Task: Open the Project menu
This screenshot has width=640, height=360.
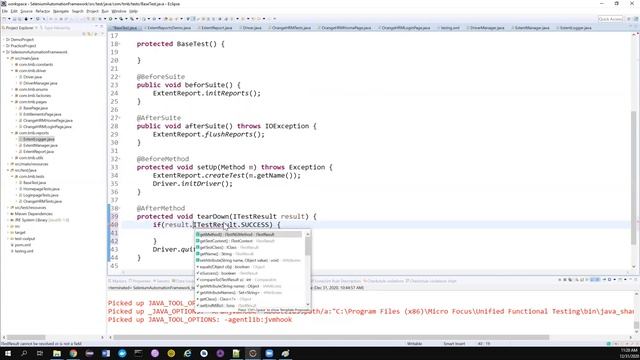Action: pyautogui.click(x=93, y=11)
